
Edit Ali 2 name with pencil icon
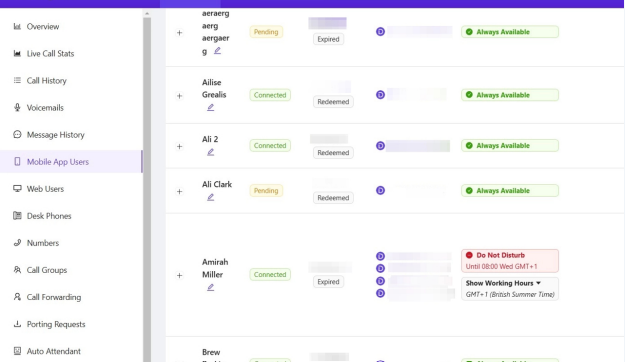[x=210, y=152]
